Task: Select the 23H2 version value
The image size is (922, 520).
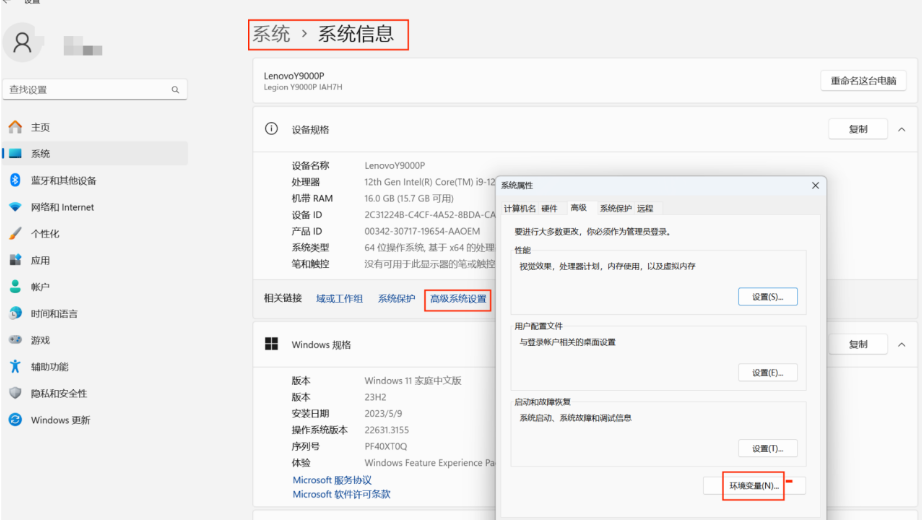Action: click(375, 397)
